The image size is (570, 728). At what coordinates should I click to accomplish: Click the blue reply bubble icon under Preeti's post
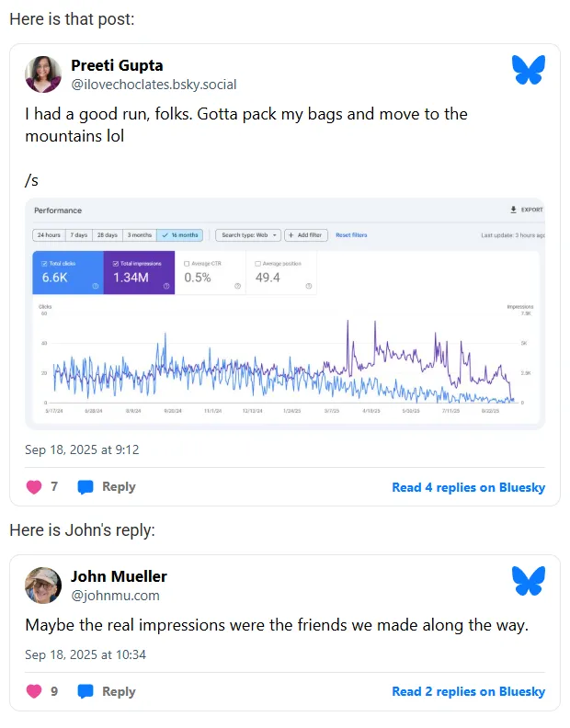(85, 487)
